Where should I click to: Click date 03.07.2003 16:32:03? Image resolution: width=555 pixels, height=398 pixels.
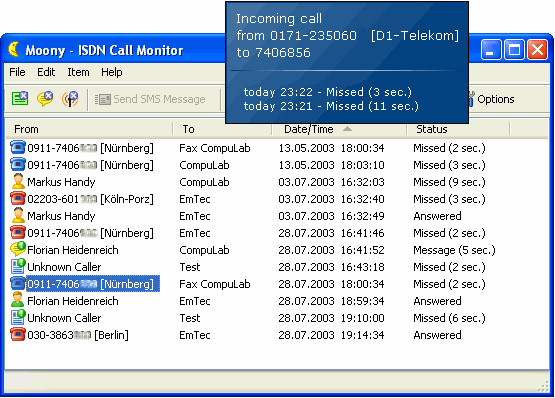point(331,182)
